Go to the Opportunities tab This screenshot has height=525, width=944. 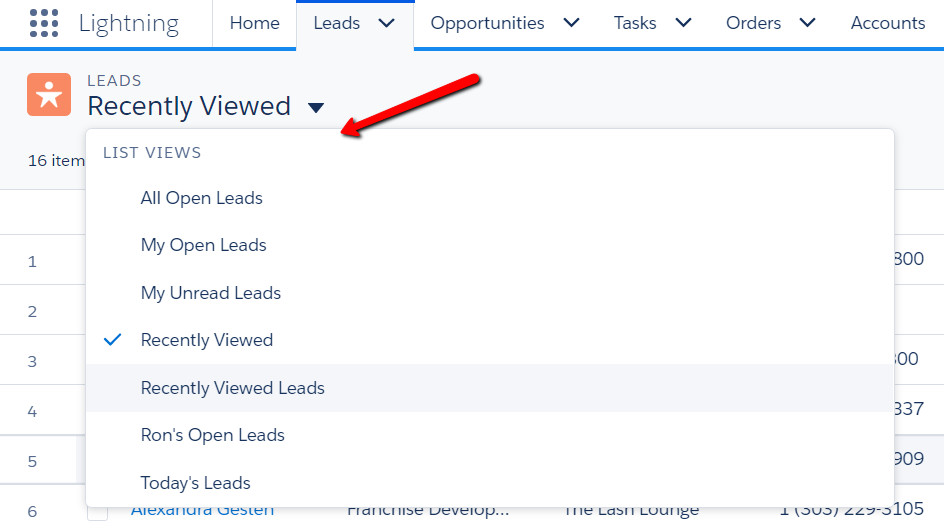(487, 23)
